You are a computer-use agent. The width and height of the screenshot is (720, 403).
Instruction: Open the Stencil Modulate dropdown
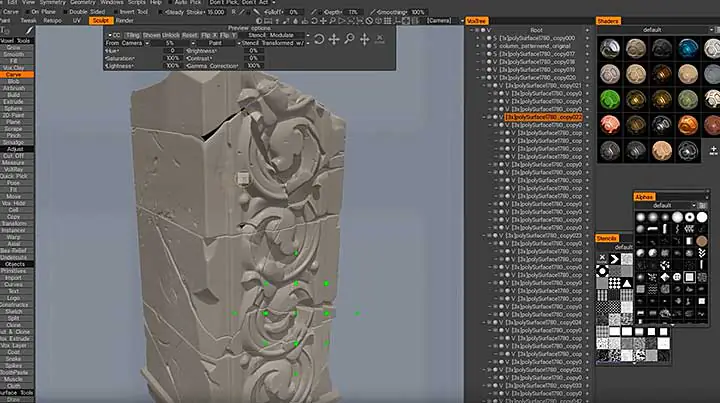pyautogui.click(x=275, y=35)
